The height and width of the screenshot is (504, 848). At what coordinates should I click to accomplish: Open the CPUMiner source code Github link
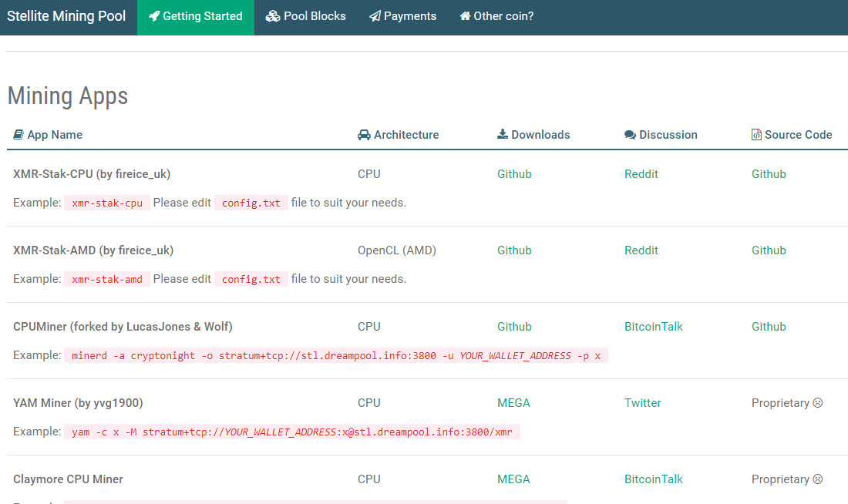[769, 327]
